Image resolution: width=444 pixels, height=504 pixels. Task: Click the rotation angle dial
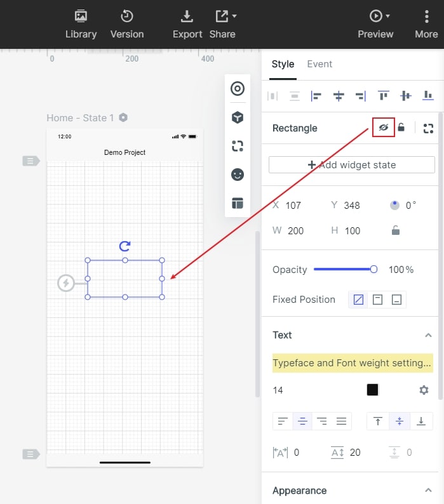click(x=394, y=205)
